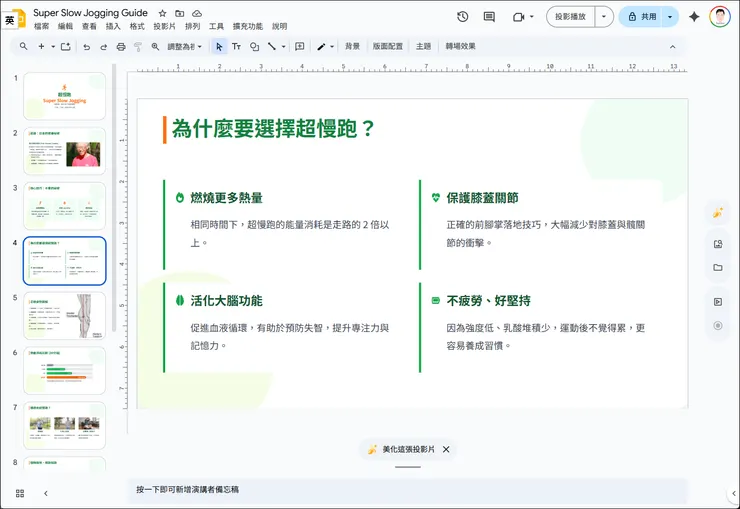
Task: Click the 背景 background button
Action: point(352,46)
